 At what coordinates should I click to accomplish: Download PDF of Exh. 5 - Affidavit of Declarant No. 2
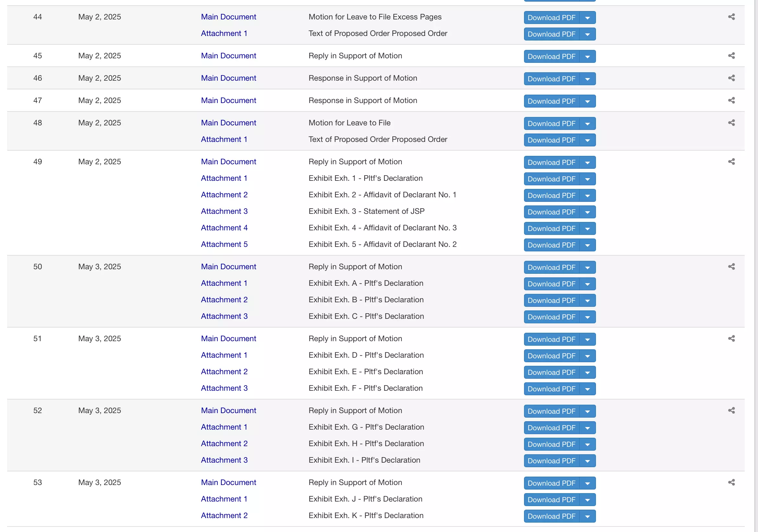pos(551,245)
